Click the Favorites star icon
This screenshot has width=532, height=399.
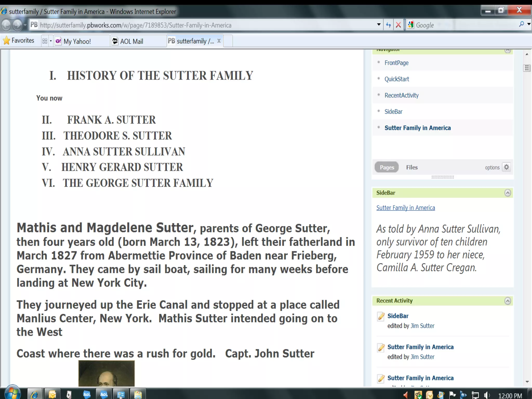pyautogui.click(x=6, y=41)
